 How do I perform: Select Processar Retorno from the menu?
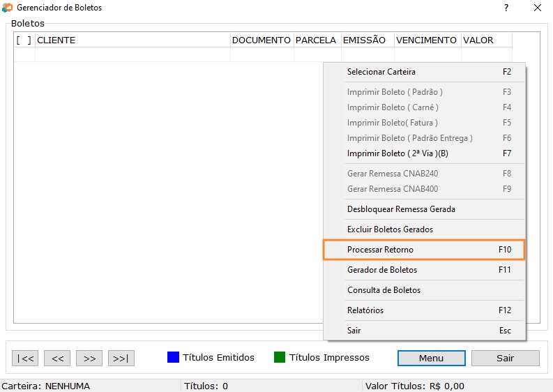pos(423,250)
